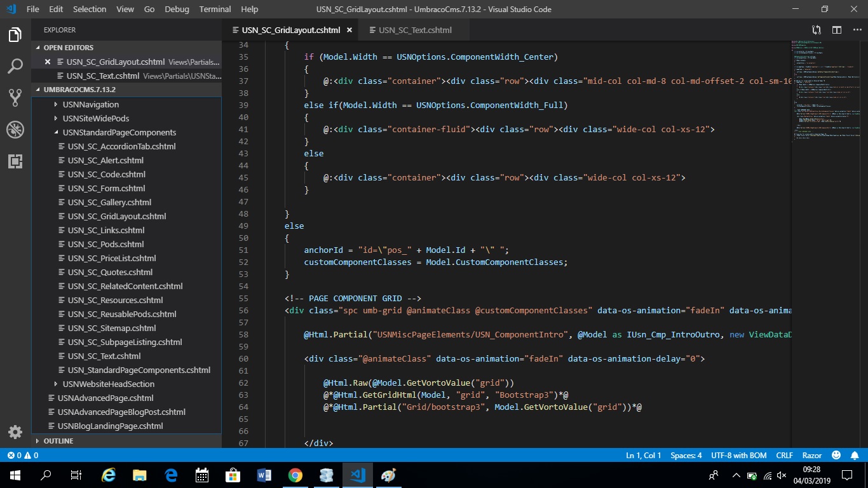
Task: Show hidden system tray icons
Action: point(736,475)
